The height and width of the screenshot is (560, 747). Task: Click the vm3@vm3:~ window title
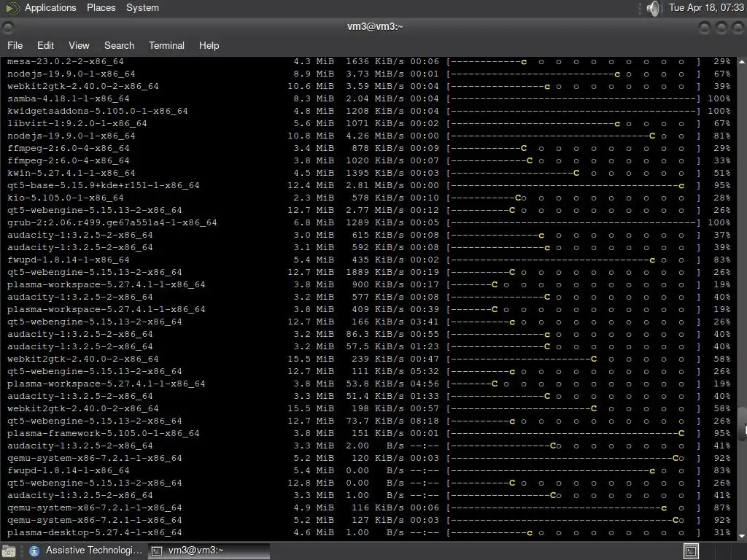(375, 27)
